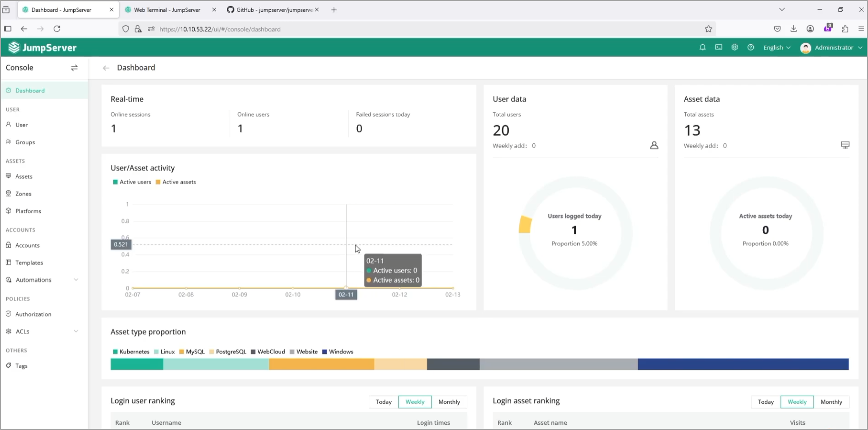Image resolution: width=868 pixels, height=430 pixels.
Task: Select Monthly for Login user ranking
Action: tap(449, 402)
